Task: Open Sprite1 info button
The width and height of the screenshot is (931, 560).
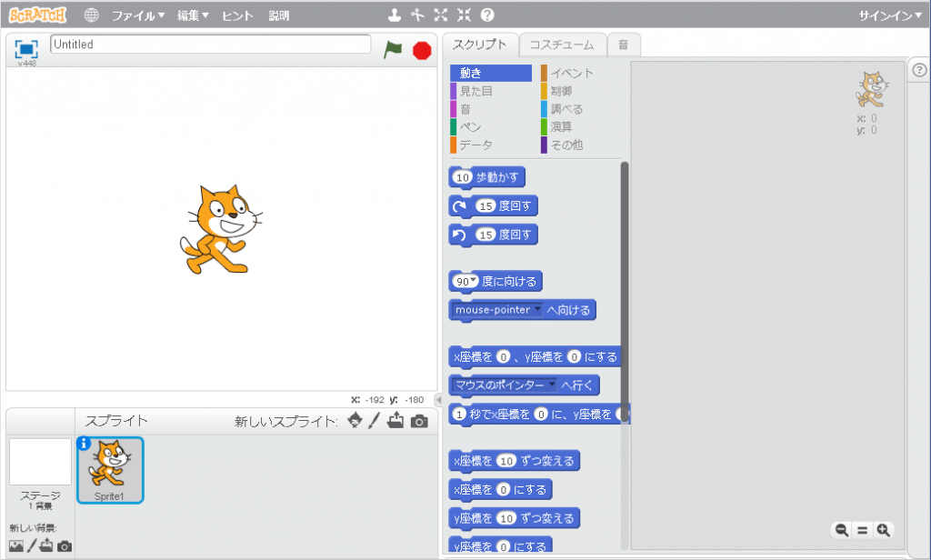Action: click(84, 444)
